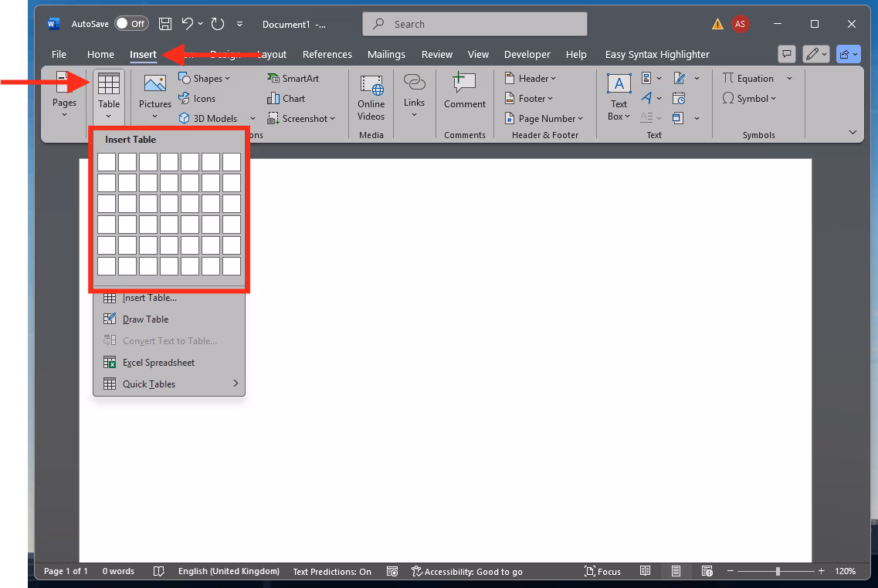Open the References tab
The image size is (878, 588).
327,54
